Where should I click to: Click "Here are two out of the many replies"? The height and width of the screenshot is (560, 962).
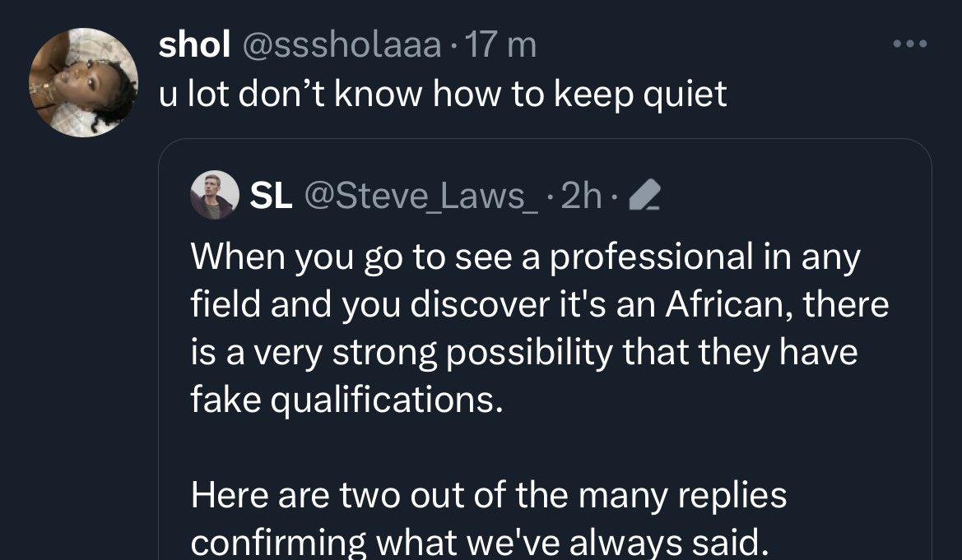click(x=489, y=495)
